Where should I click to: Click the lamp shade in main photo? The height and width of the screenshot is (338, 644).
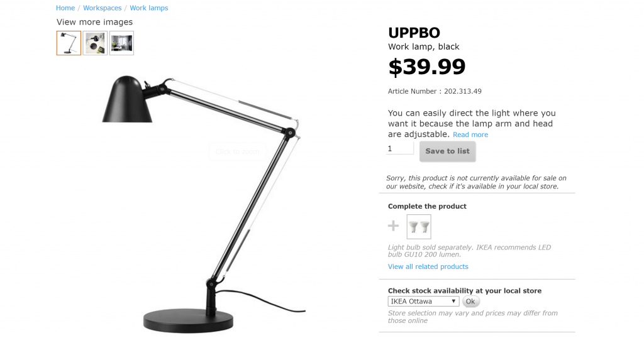pyautogui.click(x=127, y=100)
